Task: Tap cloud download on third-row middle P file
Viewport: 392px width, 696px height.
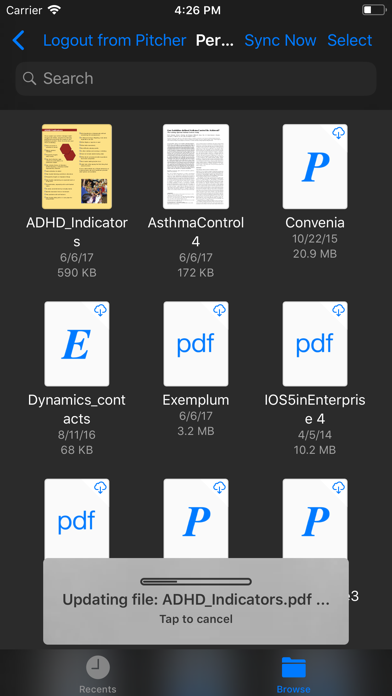Action: pyautogui.click(x=220, y=487)
